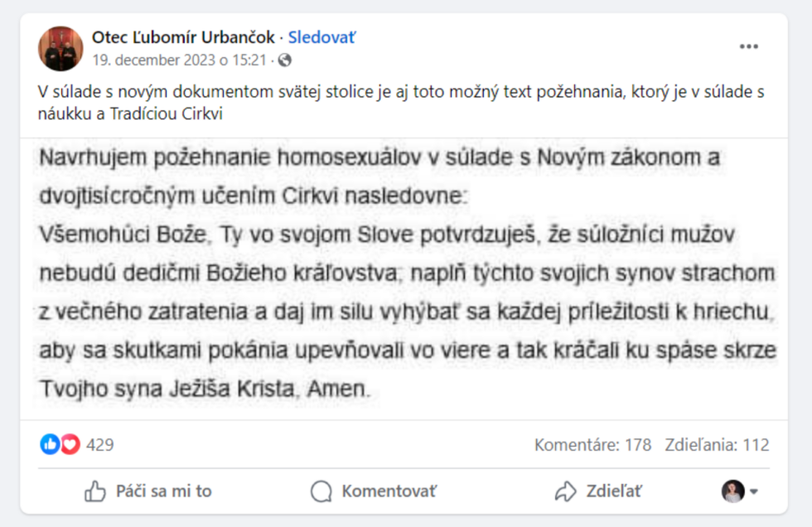Click the small commenting profile avatar
Image resolution: width=812 pixels, height=527 pixels.
click(733, 491)
